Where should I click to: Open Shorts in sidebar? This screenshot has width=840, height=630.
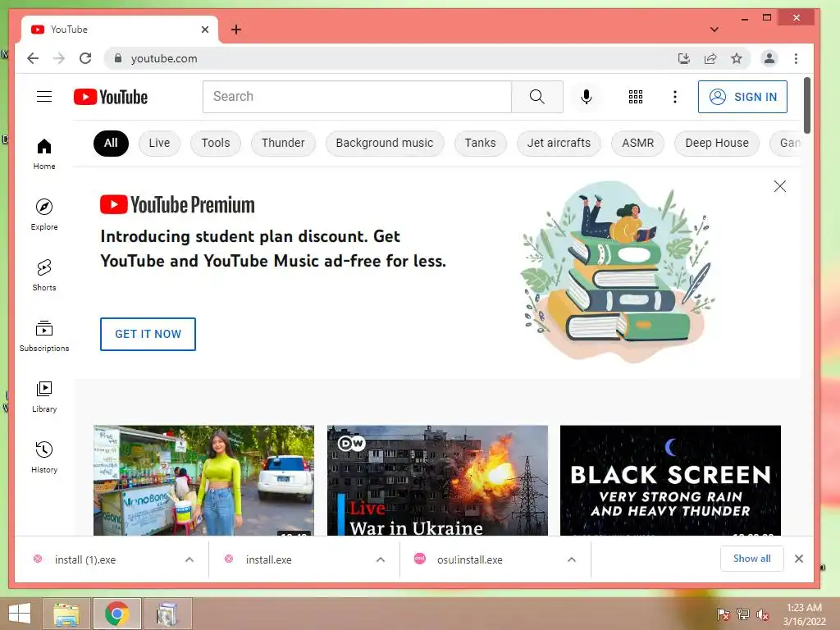44,276
